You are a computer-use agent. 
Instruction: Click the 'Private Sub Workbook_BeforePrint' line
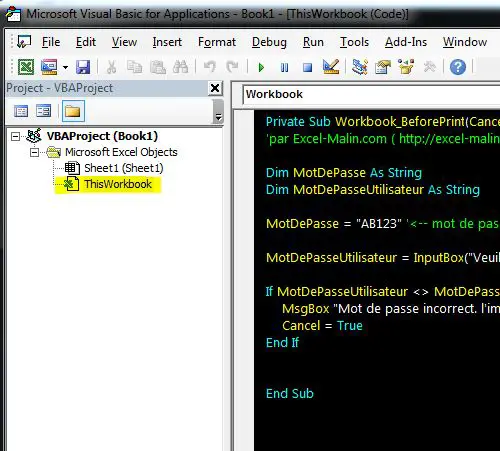383,122
